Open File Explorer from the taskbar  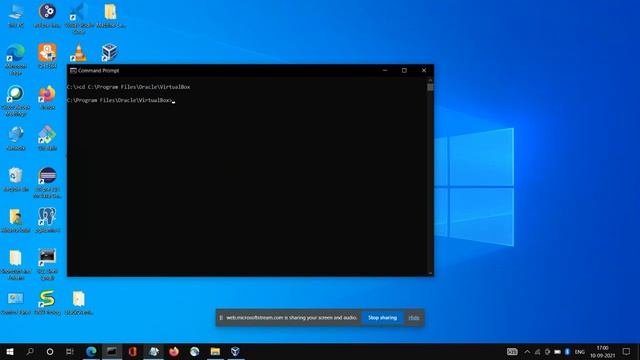(x=215, y=351)
